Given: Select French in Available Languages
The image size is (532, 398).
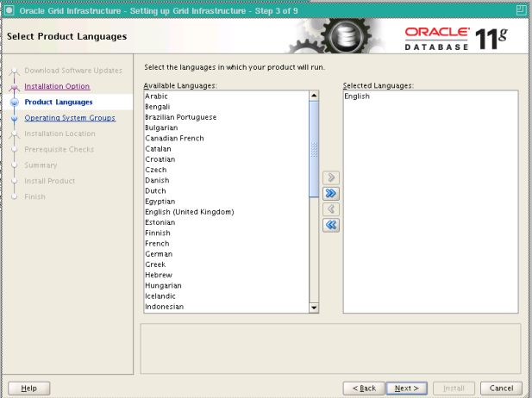Looking at the screenshot, I should 226,244.
